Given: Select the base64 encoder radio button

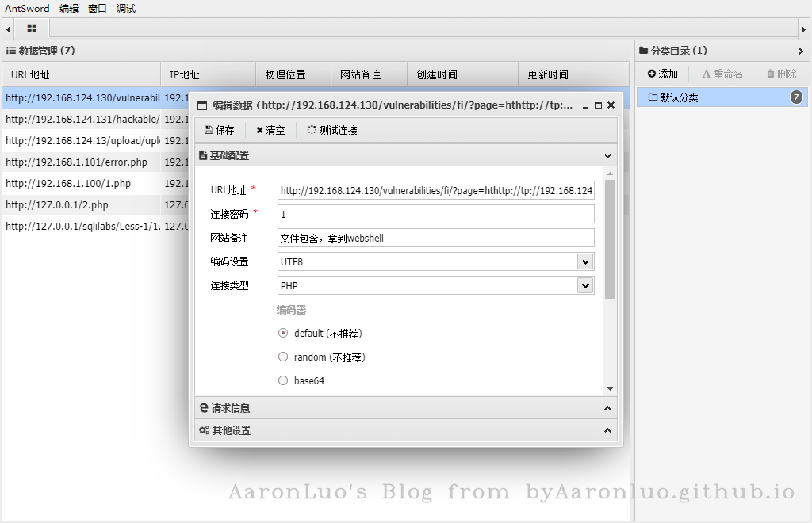Looking at the screenshot, I should 283,381.
